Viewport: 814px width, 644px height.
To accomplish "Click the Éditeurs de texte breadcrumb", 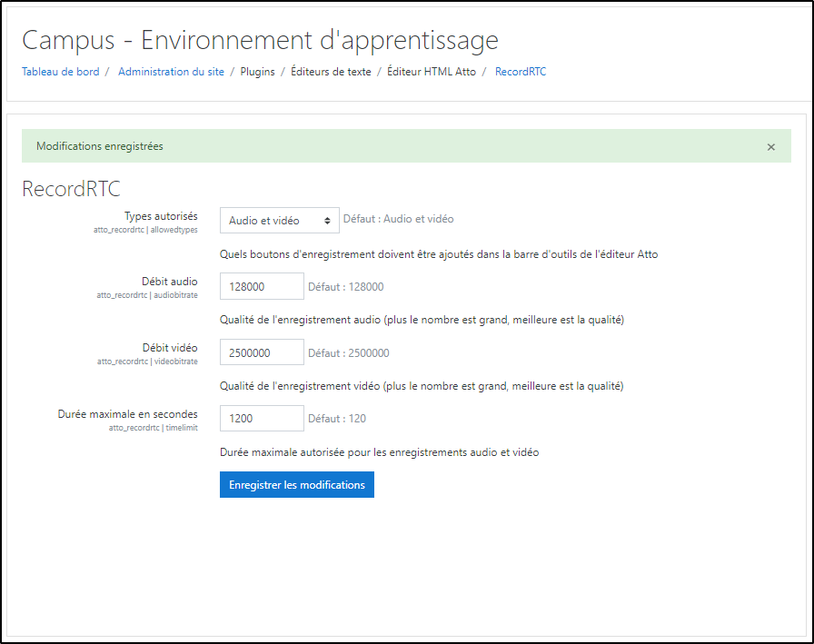I will (x=331, y=72).
